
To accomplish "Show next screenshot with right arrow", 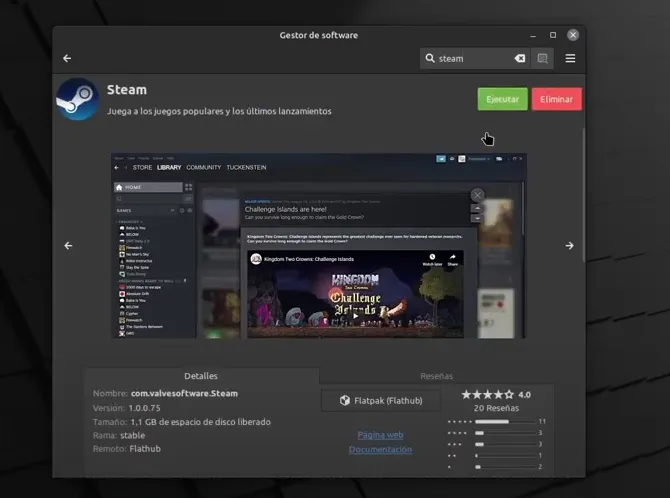I will (x=569, y=245).
